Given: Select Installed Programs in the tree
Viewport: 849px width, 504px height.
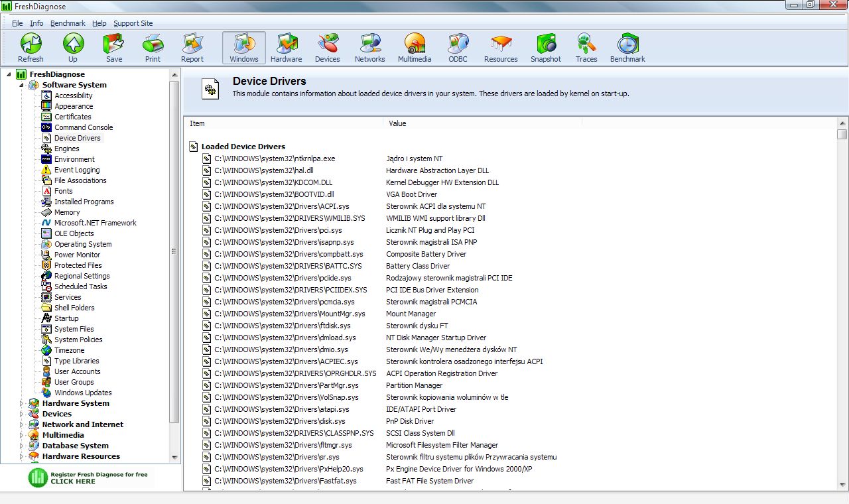Looking at the screenshot, I should click(84, 202).
